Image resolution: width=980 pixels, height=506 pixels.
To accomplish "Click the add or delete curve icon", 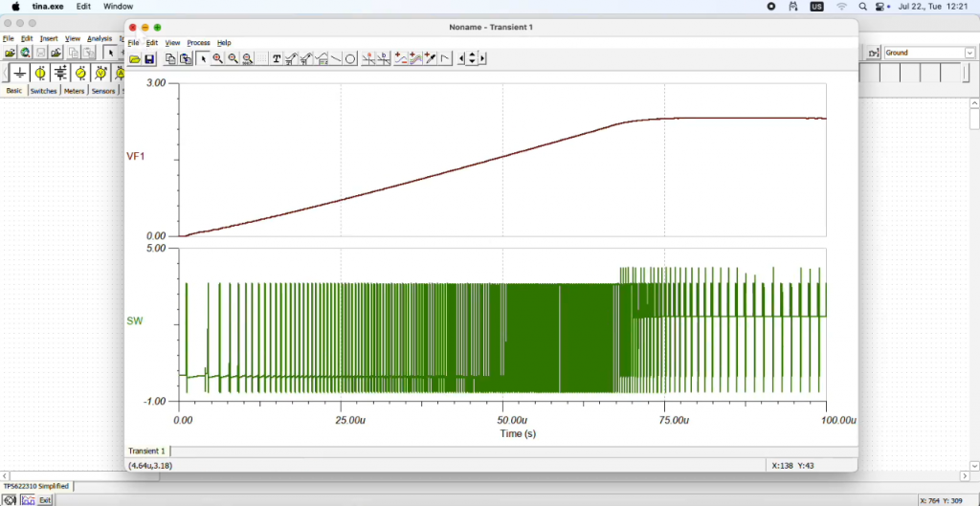I will [x=400, y=58].
